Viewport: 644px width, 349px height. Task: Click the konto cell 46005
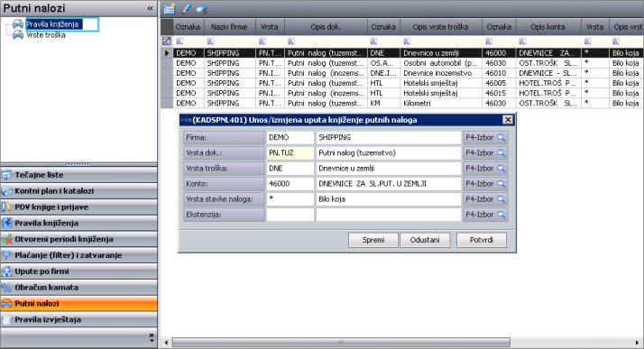pos(499,83)
